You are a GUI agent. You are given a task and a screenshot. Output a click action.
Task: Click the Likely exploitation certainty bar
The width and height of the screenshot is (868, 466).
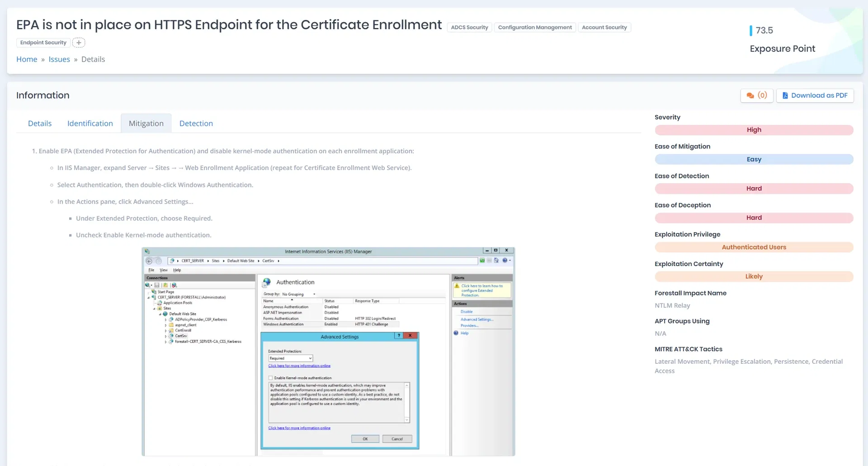[x=754, y=276]
